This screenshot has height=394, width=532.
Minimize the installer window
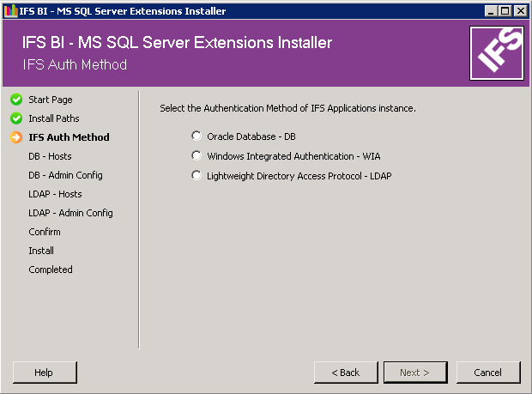491,11
